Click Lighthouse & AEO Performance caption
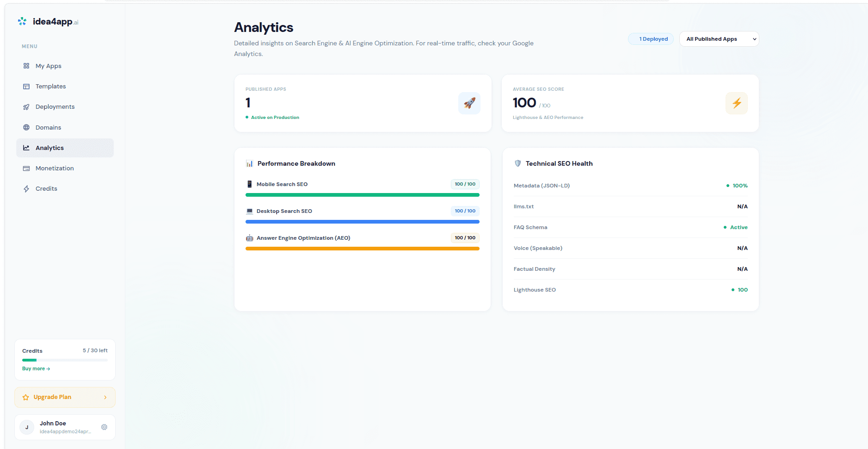868x449 pixels. 548,118
